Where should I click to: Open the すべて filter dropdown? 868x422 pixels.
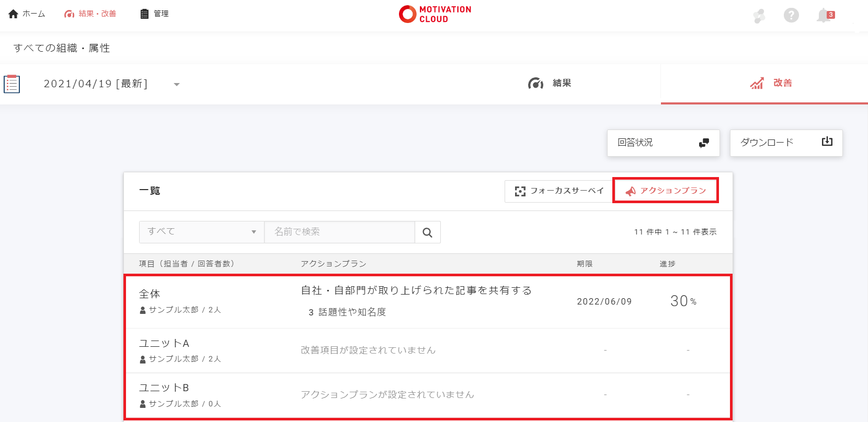201,232
